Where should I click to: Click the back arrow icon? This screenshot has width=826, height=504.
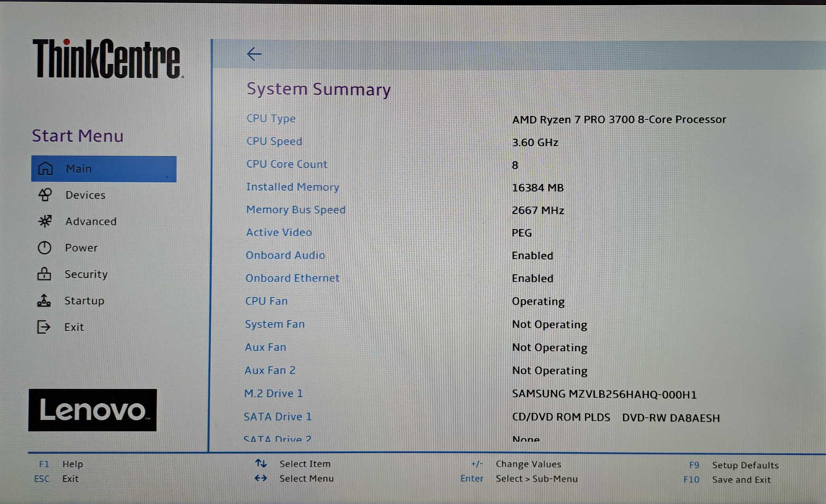pos(254,54)
